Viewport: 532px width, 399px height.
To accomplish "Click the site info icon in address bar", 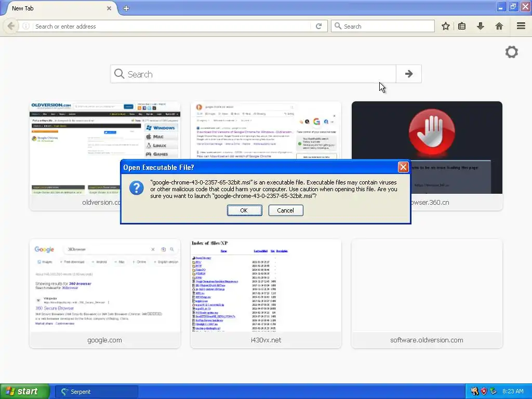I will [26, 26].
